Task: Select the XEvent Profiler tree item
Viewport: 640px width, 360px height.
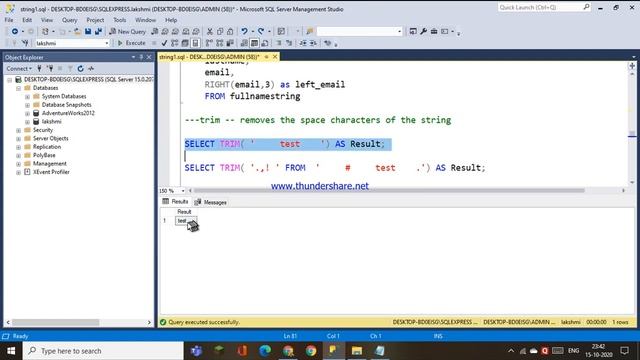Action: [51, 172]
